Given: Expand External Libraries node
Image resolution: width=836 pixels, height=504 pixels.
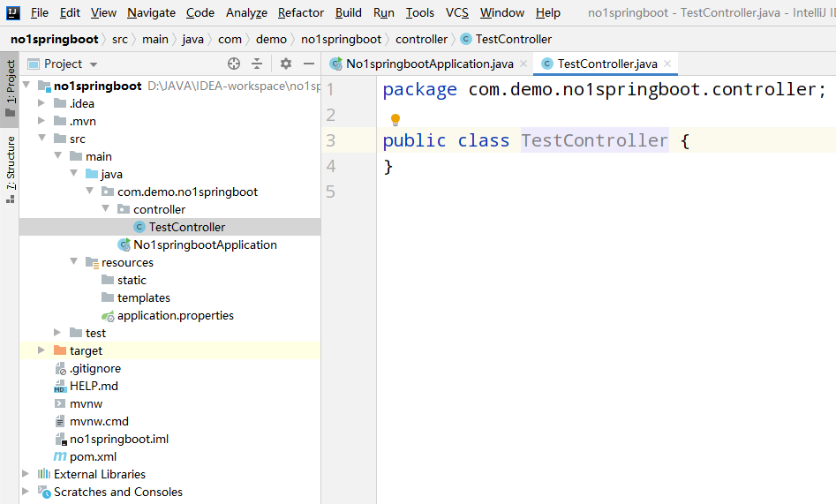Looking at the screenshot, I should pyautogui.click(x=26, y=474).
